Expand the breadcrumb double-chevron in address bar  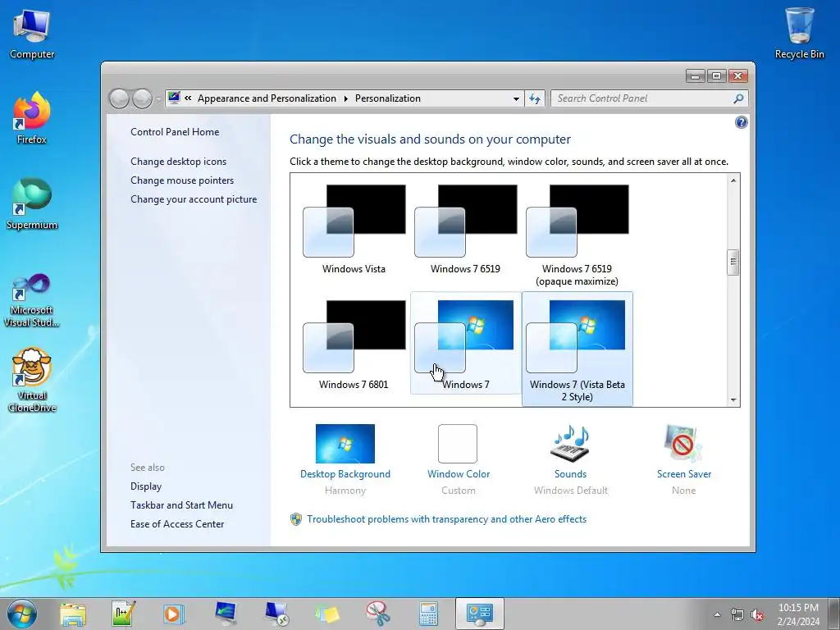188,98
